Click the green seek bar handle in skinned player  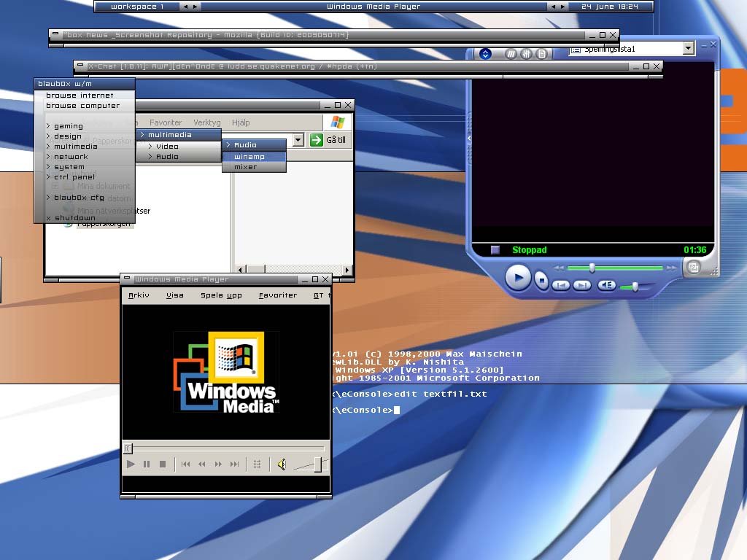coord(592,268)
